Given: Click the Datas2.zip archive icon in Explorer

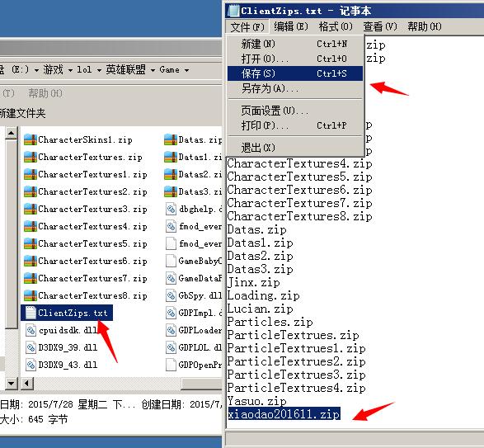Looking at the screenshot, I should pyautogui.click(x=171, y=174).
